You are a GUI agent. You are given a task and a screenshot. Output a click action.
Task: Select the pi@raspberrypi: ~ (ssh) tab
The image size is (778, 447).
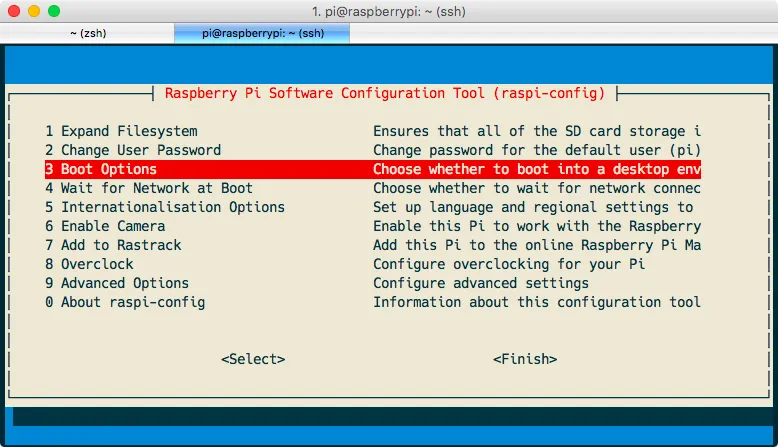(262, 33)
